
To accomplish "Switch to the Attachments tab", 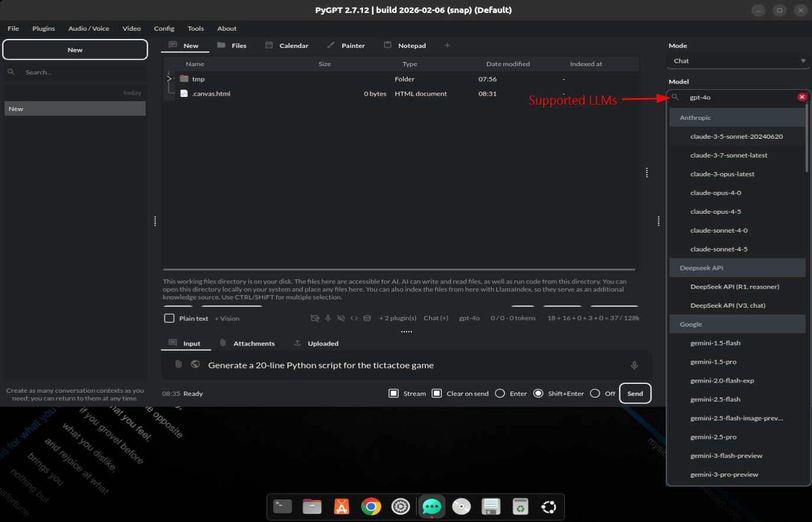I will pos(247,343).
